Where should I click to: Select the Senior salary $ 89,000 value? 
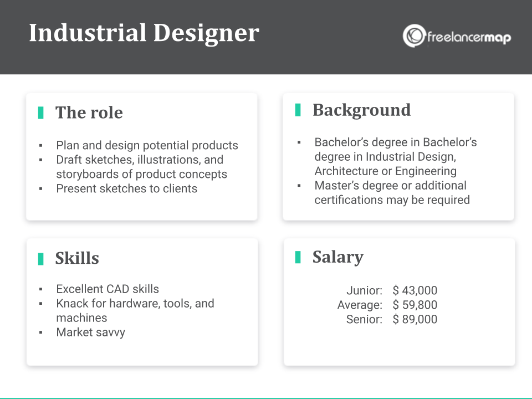point(415,319)
